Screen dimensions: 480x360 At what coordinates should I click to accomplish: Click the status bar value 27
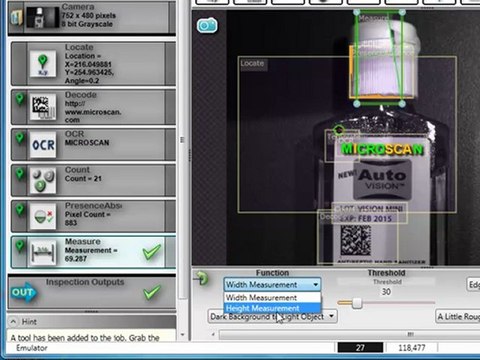point(360,348)
